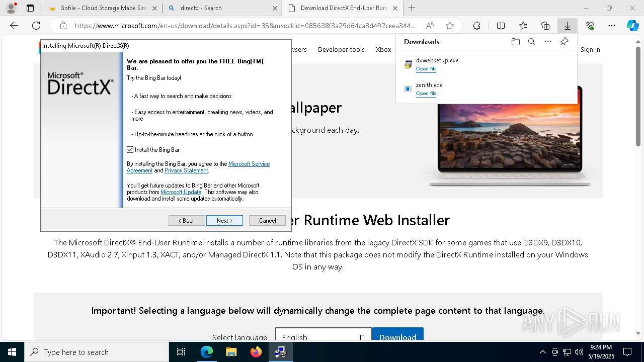Screen dimensions: 644x362
Task: Add page to favorites star icon
Action: [x=450, y=26]
